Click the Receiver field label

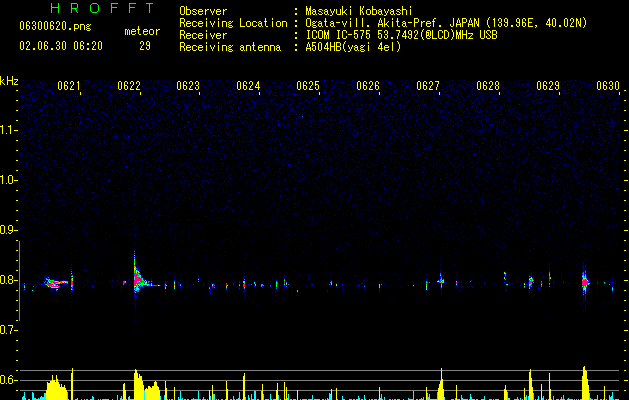click(203, 35)
